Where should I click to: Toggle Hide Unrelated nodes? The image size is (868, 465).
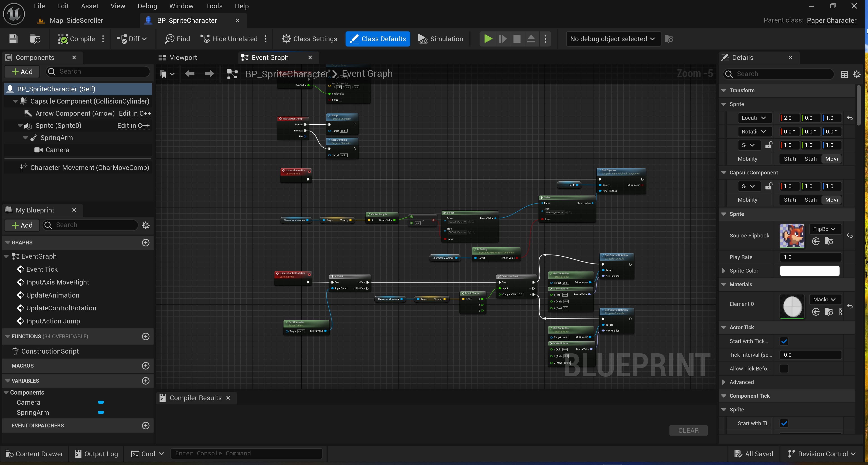coord(229,39)
